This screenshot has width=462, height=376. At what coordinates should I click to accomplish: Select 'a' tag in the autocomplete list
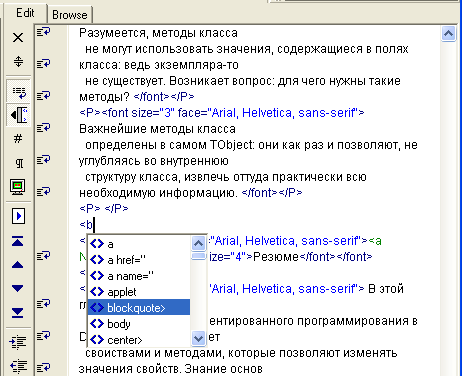point(139,244)
